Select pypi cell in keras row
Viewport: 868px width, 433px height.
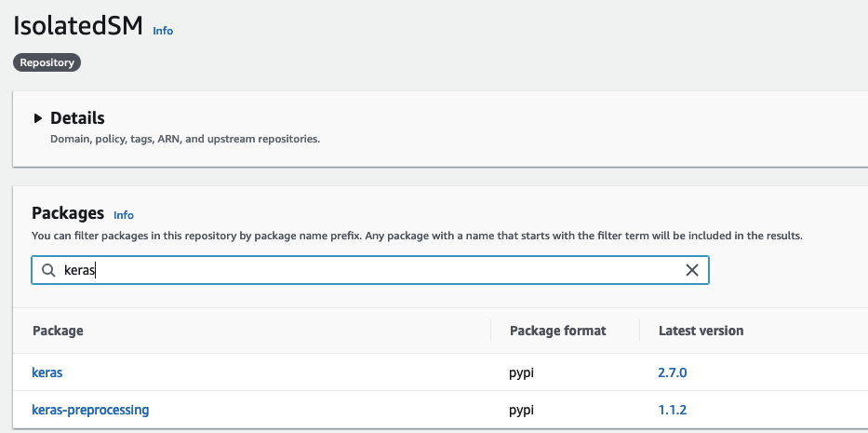pyautogui.click(x=524, y=372)
